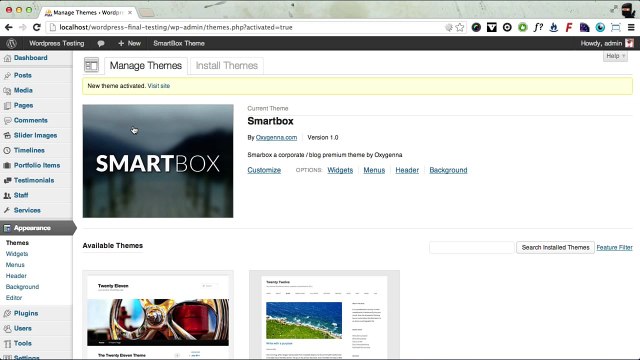This screenshot has width=640, height=360.
Task: Open Wordpress Testing site menu
Action: click(56, 43)
